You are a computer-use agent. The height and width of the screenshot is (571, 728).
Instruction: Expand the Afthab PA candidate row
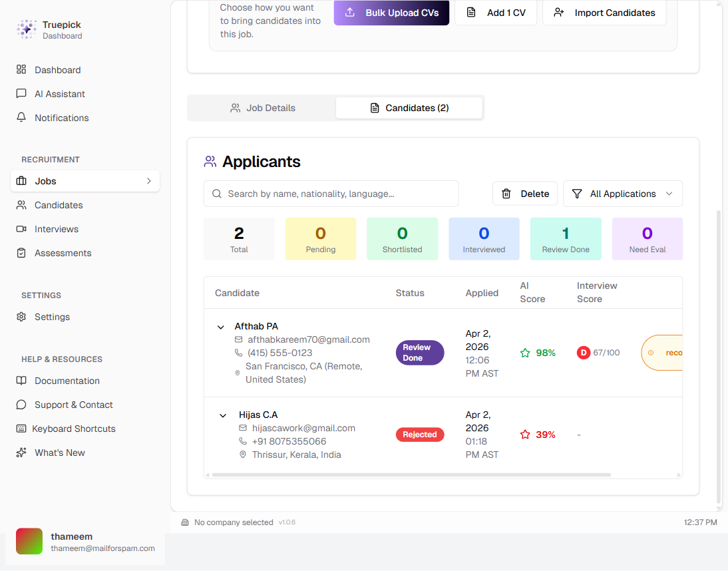[x=221, y=327]
